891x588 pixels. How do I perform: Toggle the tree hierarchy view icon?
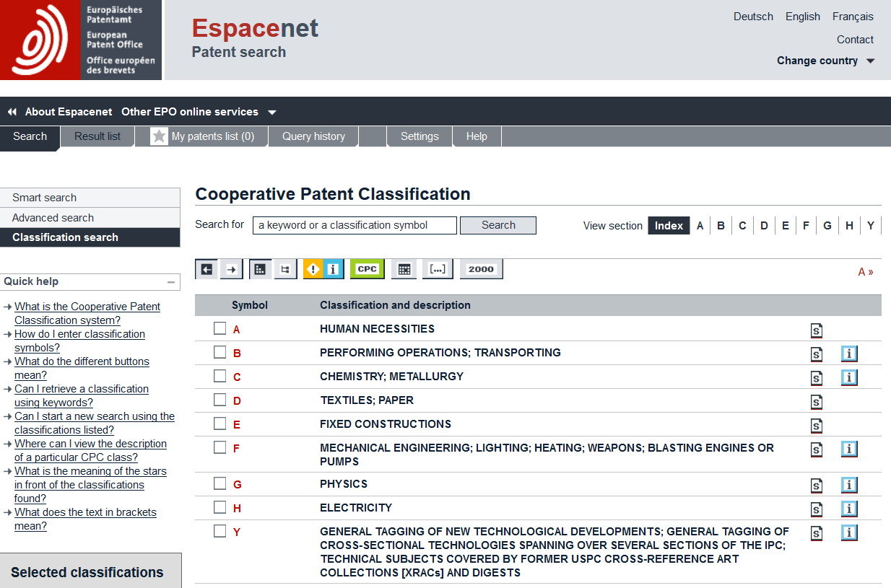tap(285, 269)
